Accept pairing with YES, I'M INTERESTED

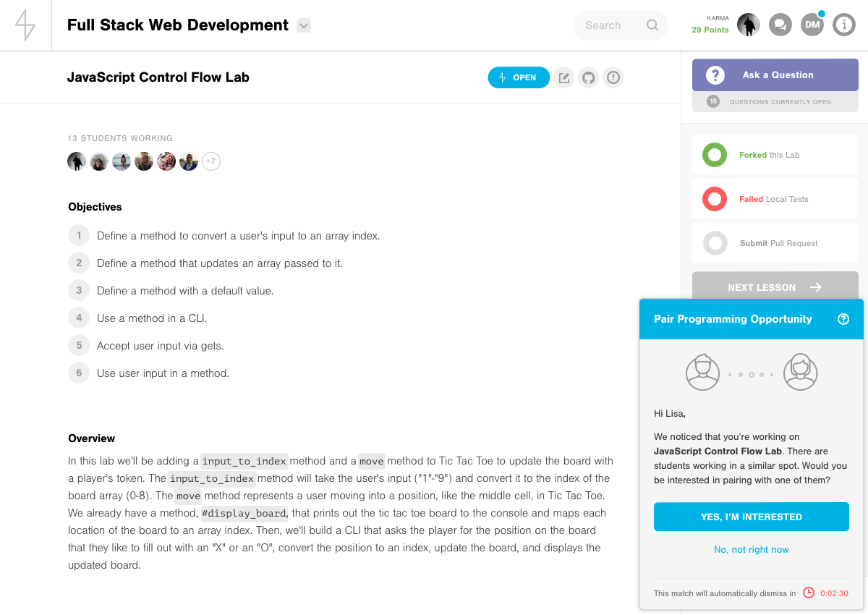coord(751,517)
